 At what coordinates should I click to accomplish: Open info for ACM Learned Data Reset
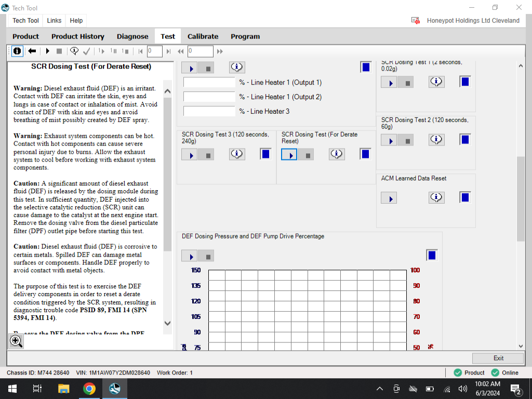[436, 198]
